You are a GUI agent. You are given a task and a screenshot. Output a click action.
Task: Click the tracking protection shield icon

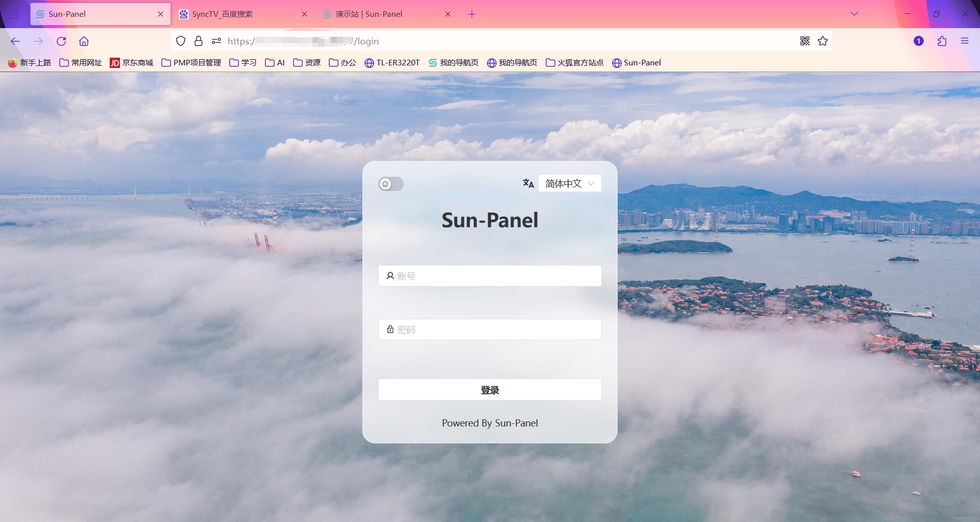tap(181, 41)
